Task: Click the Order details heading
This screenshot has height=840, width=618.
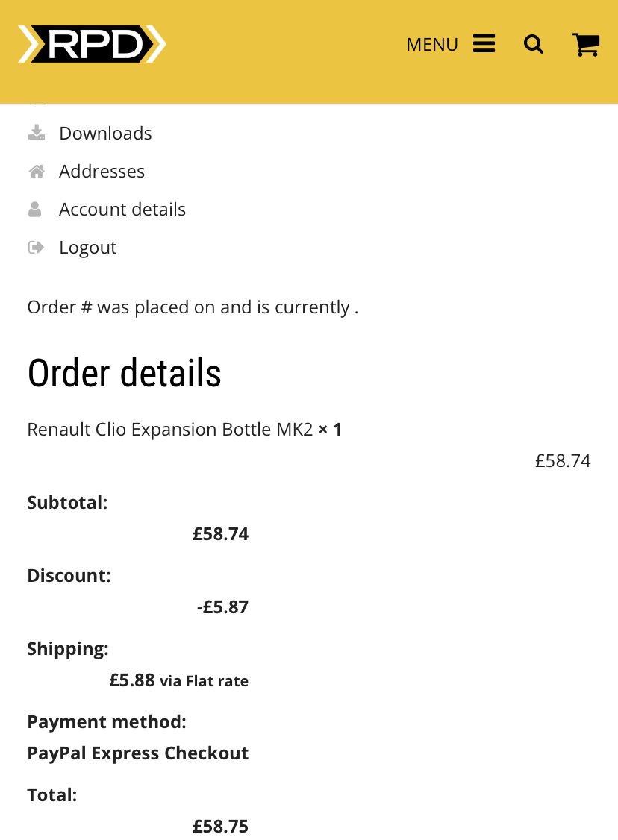Action: point(125,374)
